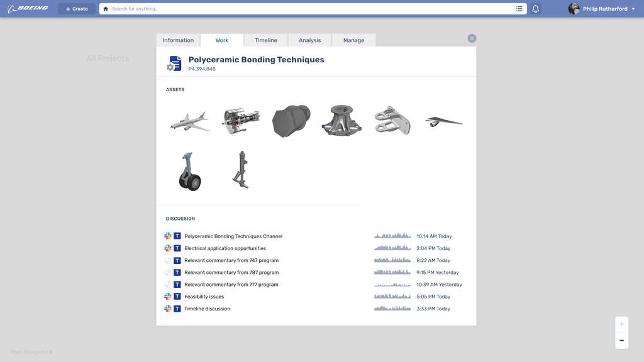Open Relevant commentary from 777 program
Image resolution: width=644 pixels, height=362 pixels.
click(231, 285)
